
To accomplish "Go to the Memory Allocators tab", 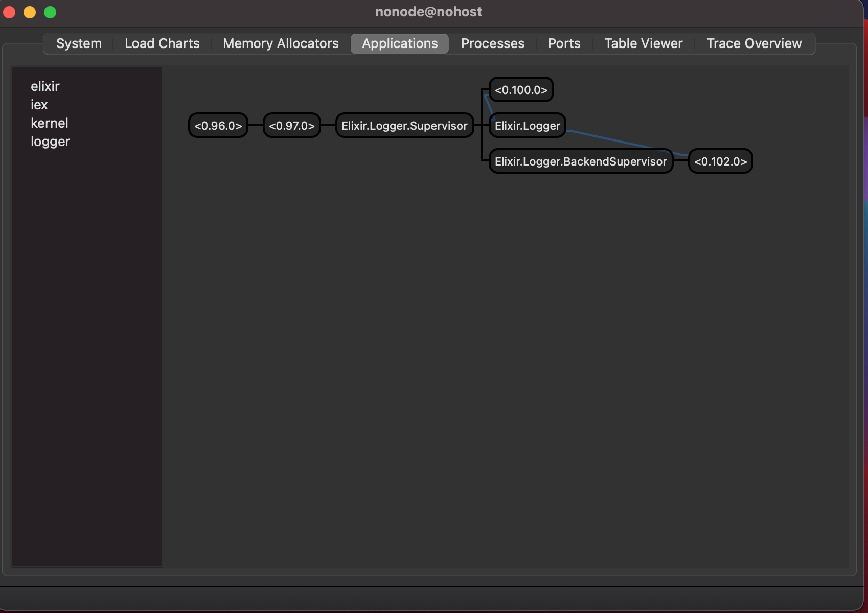I will point(281,44).
